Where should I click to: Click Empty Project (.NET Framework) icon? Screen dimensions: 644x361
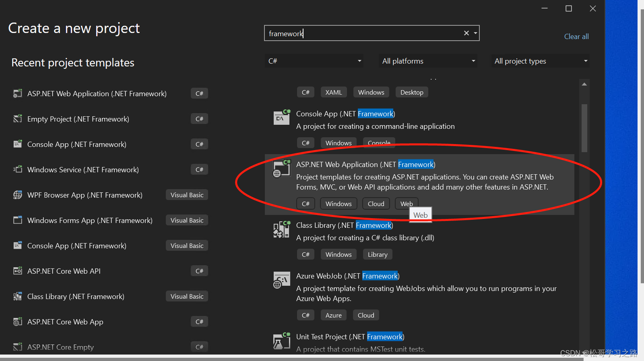pos(18,119)
